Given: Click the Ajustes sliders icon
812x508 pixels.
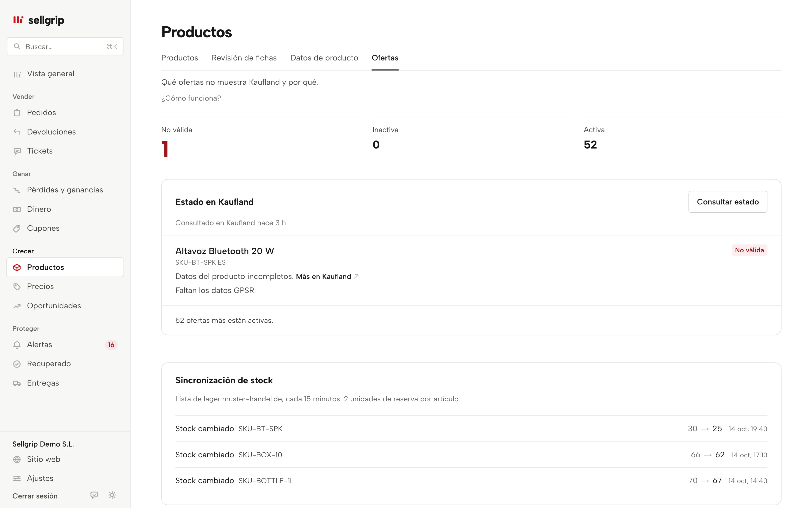Looking at the screenshot, I should pyautogui.click(x=17, y=478).
